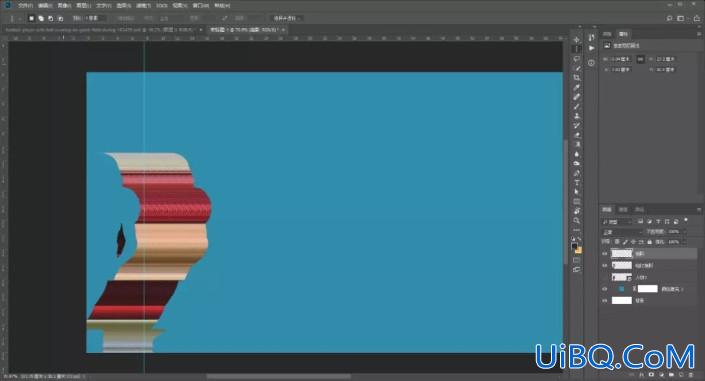Delete layer trash icon
Screen dimensions: 705x381
coord(692,374)
